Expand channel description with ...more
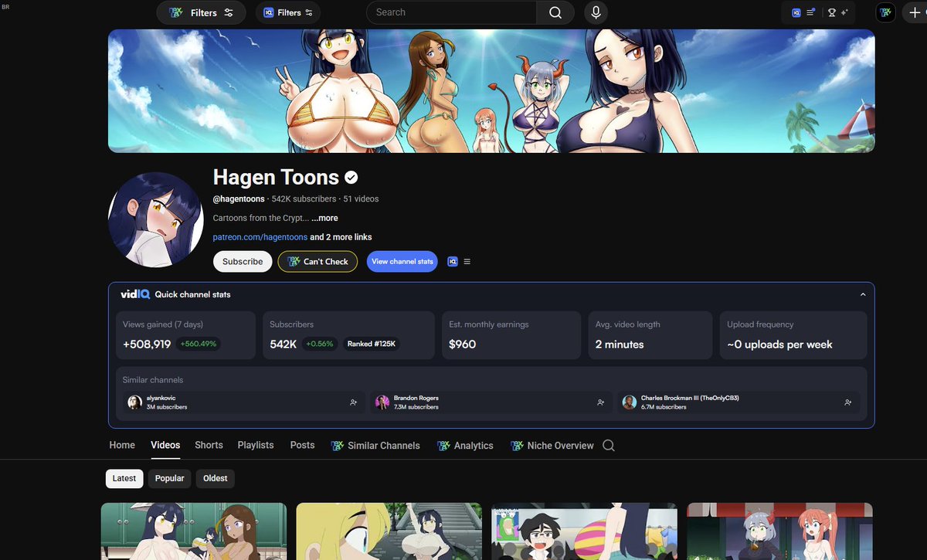927x560 pixels. [324, 218]
